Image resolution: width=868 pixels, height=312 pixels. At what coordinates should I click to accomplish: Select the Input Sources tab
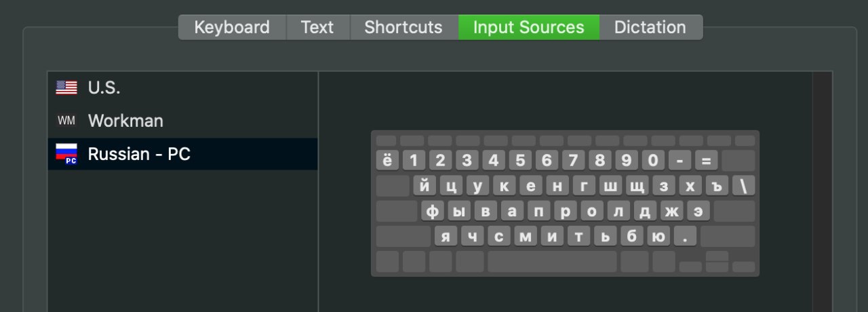[529, 27]
